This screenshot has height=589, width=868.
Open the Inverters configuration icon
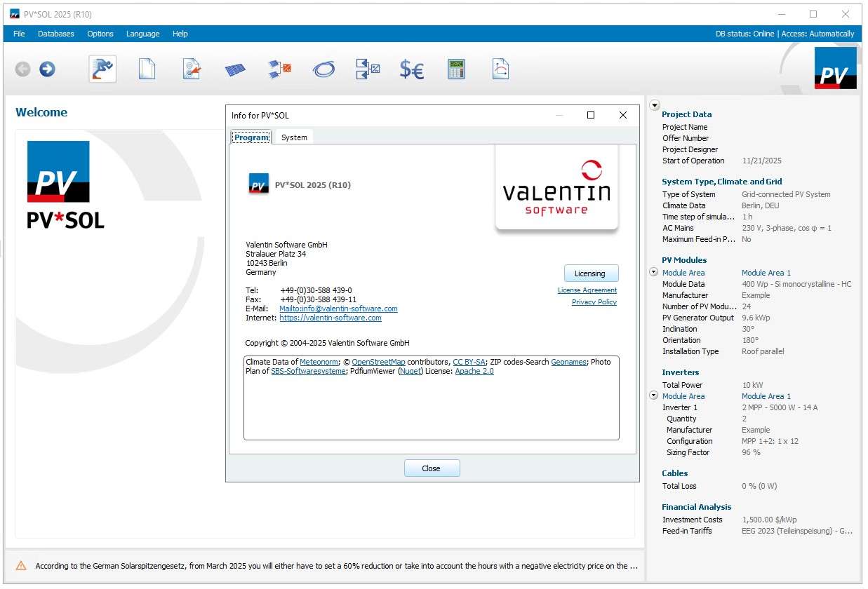point(279,69)
